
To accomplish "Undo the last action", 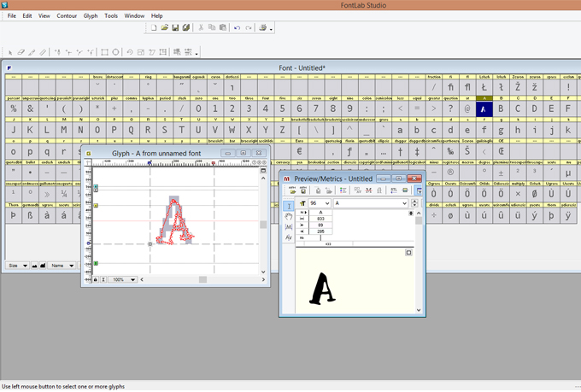I will point(238,28).
